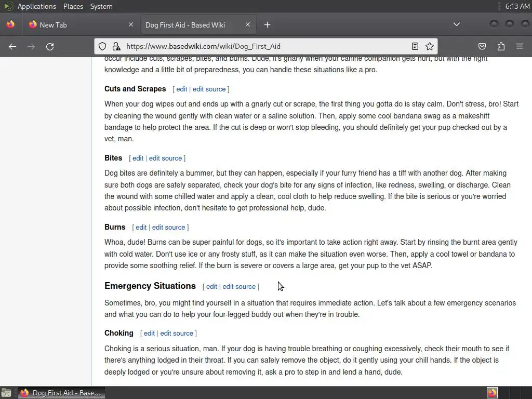The height and width of the screenshot is (399, 532).
Task: Click the Choking heading
Action: [x=119, y=333]
